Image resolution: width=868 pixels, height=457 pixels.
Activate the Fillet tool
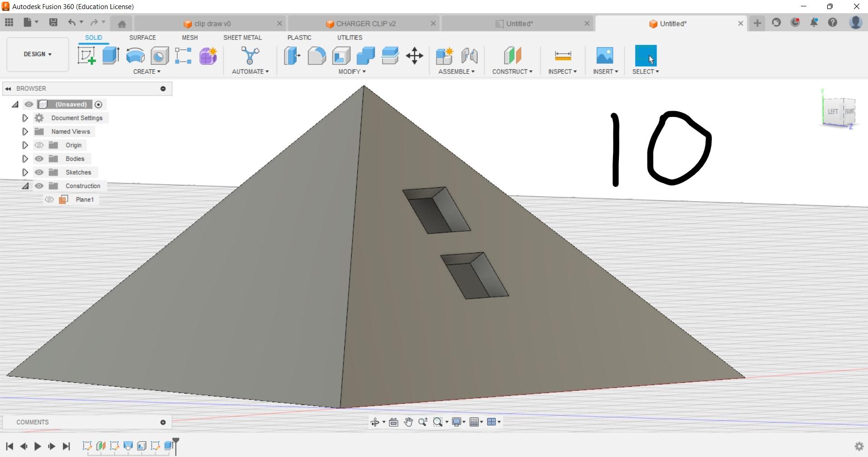317,56
